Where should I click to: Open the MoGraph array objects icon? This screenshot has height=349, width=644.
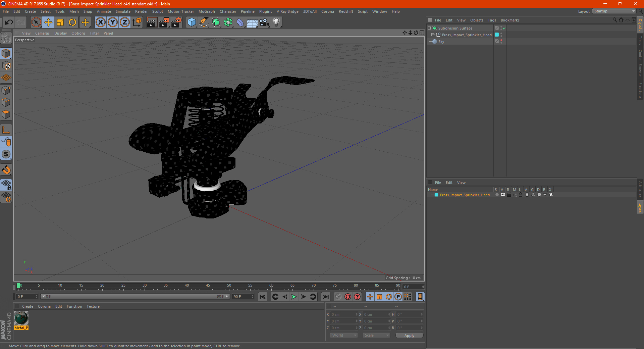point(228,22)
